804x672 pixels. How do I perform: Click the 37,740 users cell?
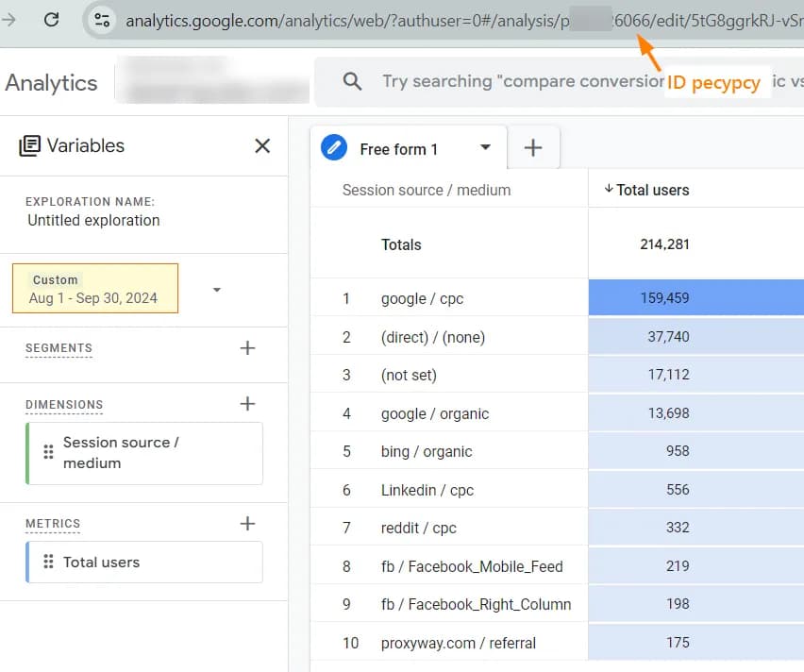(x=696, y=337)
